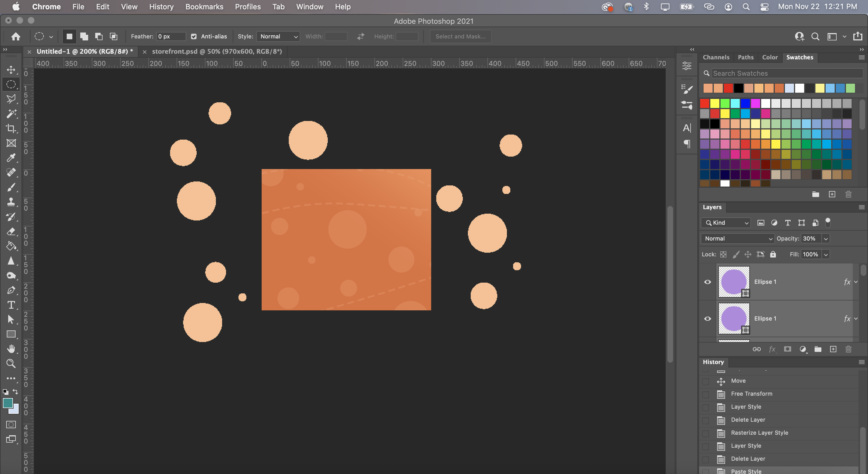
Task: Open the layer blend mode dropdown
Action: pyautogui.click(x=737, y=239)
